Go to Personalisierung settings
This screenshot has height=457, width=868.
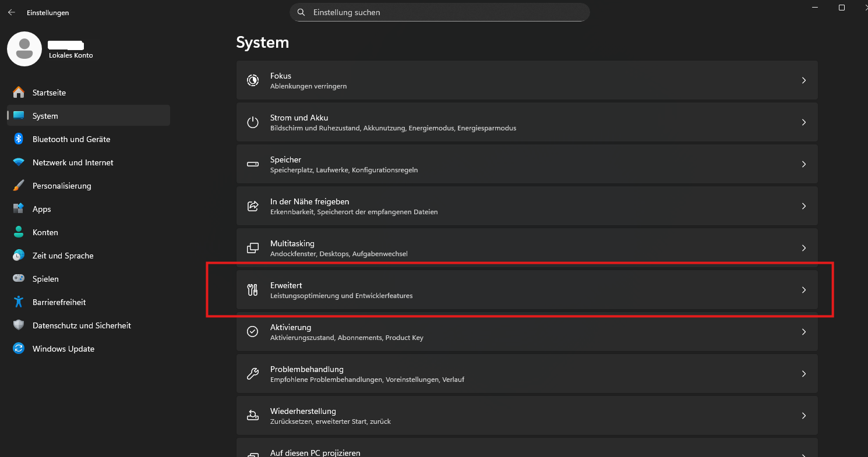(x=62, y=186)
